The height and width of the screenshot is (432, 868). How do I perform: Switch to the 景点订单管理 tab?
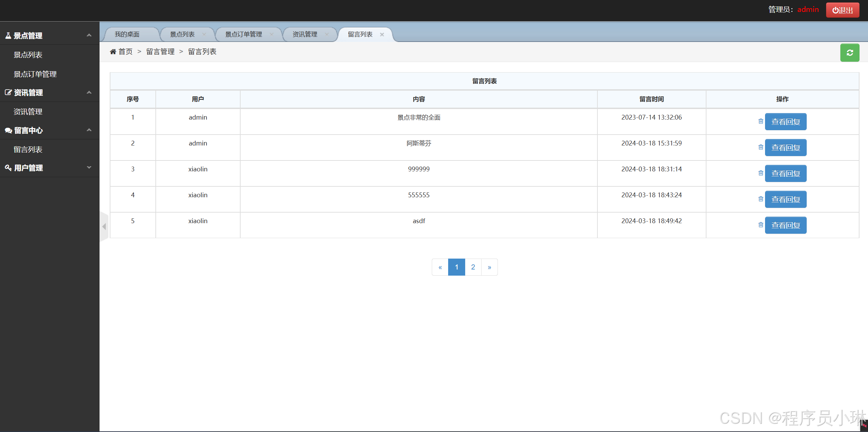[244, 34]
